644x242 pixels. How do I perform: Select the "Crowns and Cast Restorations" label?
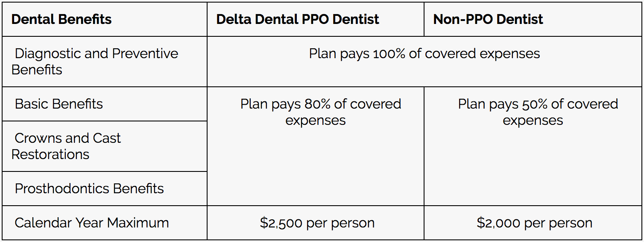[x=66, y=146]
